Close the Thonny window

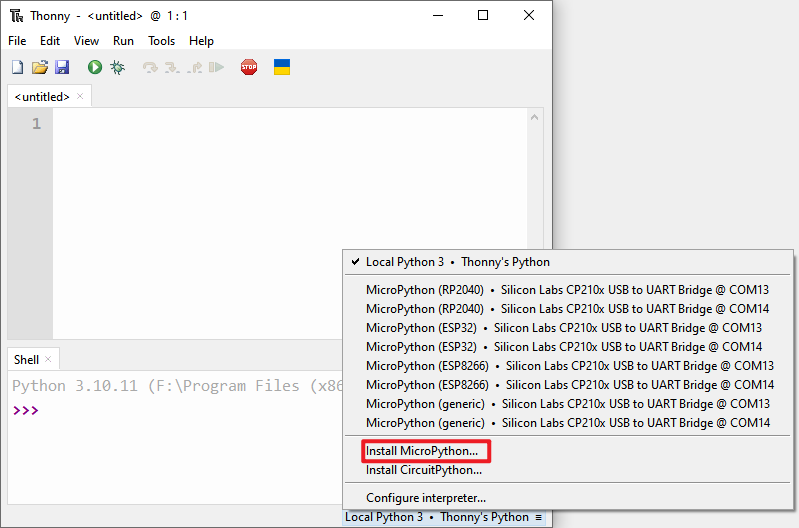point(529,16)
